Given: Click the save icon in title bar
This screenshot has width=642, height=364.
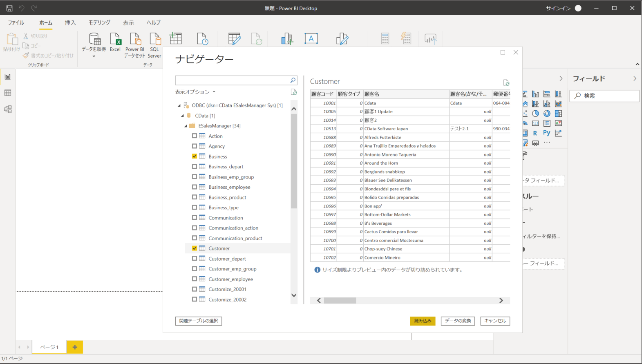Looking at the screenshot, I should (9, 8).
